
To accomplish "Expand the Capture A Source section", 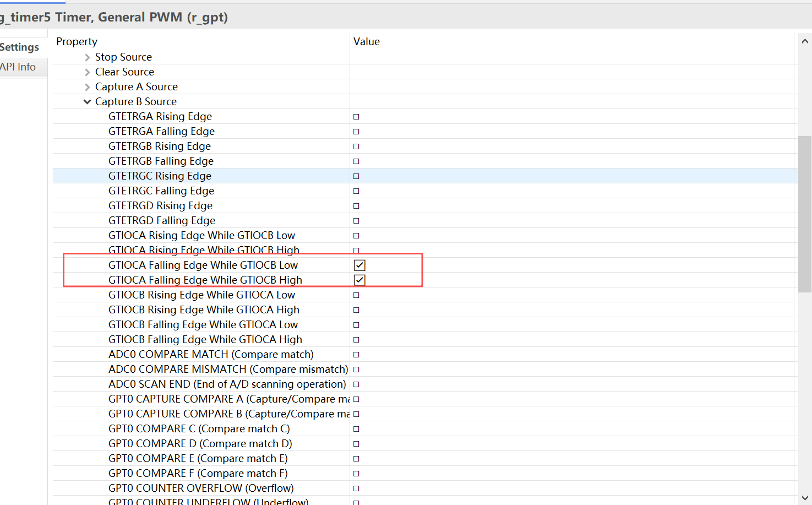I will pos(88,87).
